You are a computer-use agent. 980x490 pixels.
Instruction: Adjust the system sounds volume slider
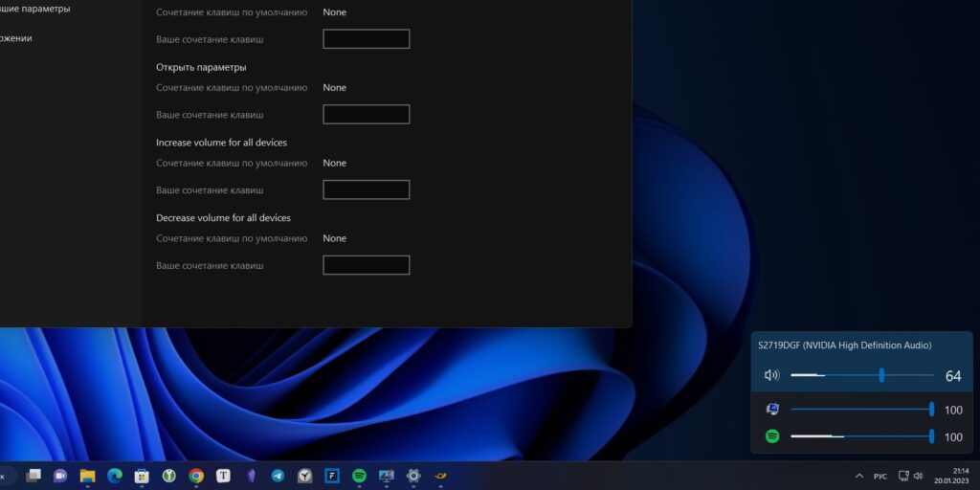point(862,410)
